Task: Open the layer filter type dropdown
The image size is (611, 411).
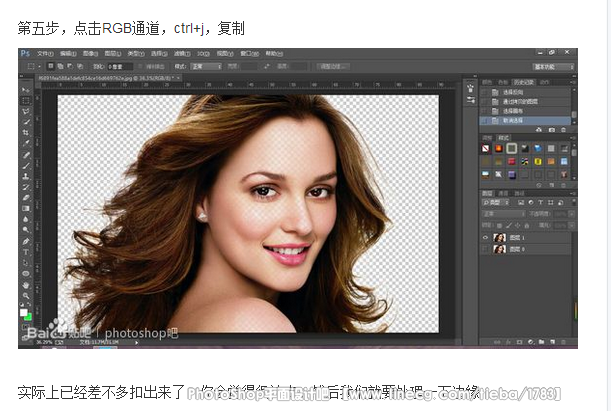Action: (496, 203)
